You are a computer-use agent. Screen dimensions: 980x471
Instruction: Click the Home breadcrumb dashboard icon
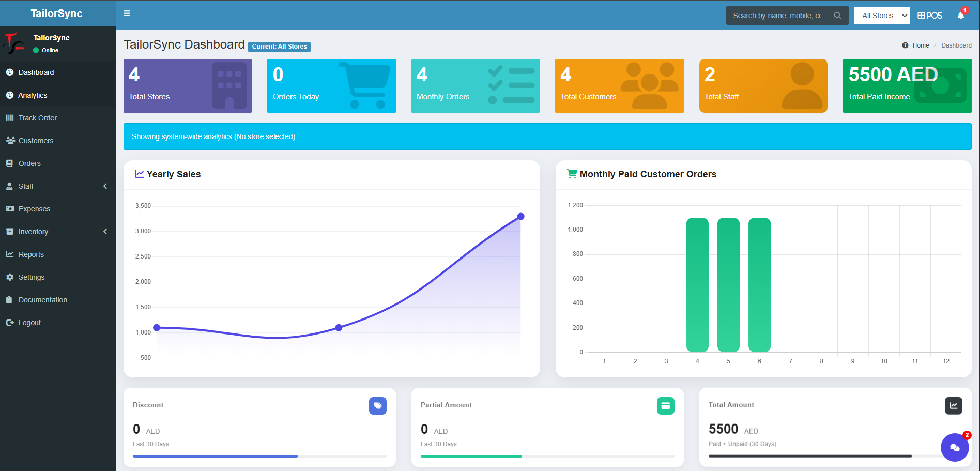[x=905, y=45]
